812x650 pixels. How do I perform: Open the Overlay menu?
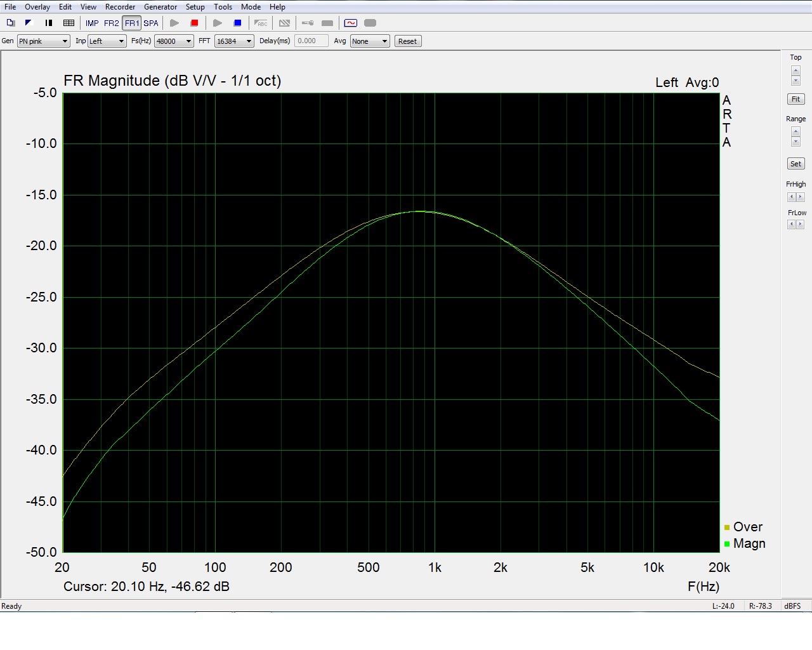tap(37, 7)
